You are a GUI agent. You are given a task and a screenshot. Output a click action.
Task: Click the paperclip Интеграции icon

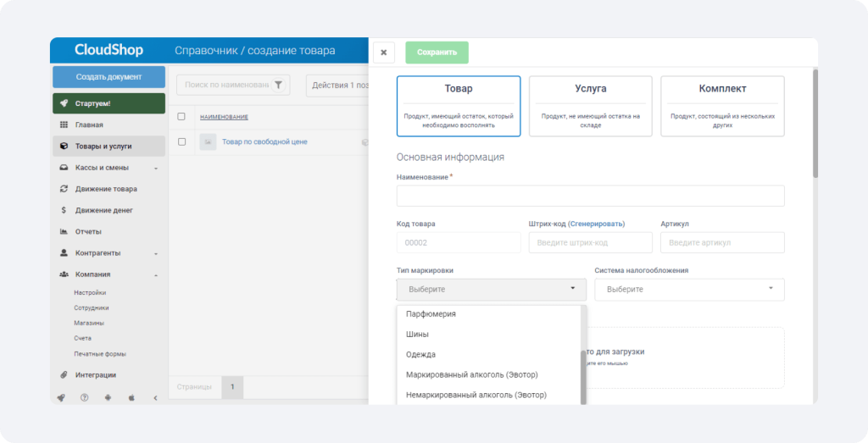64,375
